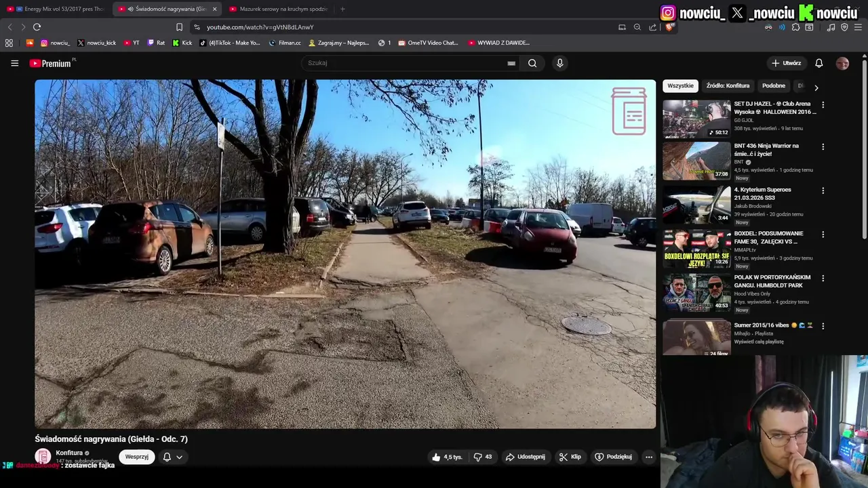Open the TikTok - Make Yo... bookmark
This screenshot has height=488, width=868.
coord(230,43)
